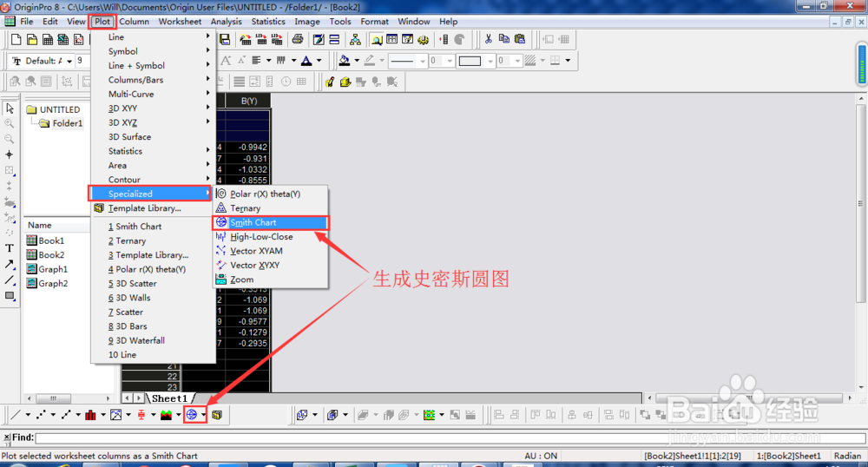Click the Smith Chart icon in bottom toolbar
Viewport: 868px width, 467px height.
[192, 414]
